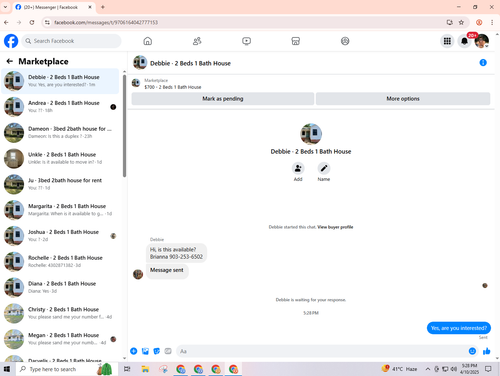Viewport: 500px width, 376px height.
Task: Click the 'Yes, are you interested?' sent message
Action: pyautogui.click(x=459, y=328)
